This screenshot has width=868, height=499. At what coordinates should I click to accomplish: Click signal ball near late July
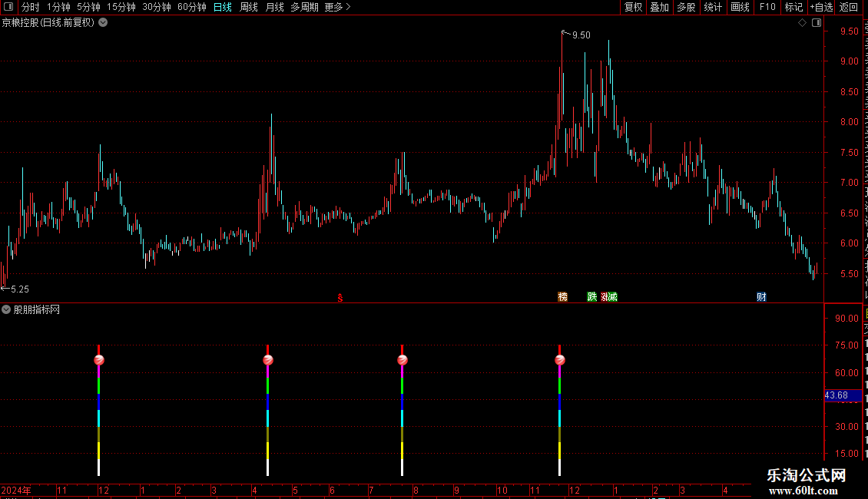tap(403, 360)
